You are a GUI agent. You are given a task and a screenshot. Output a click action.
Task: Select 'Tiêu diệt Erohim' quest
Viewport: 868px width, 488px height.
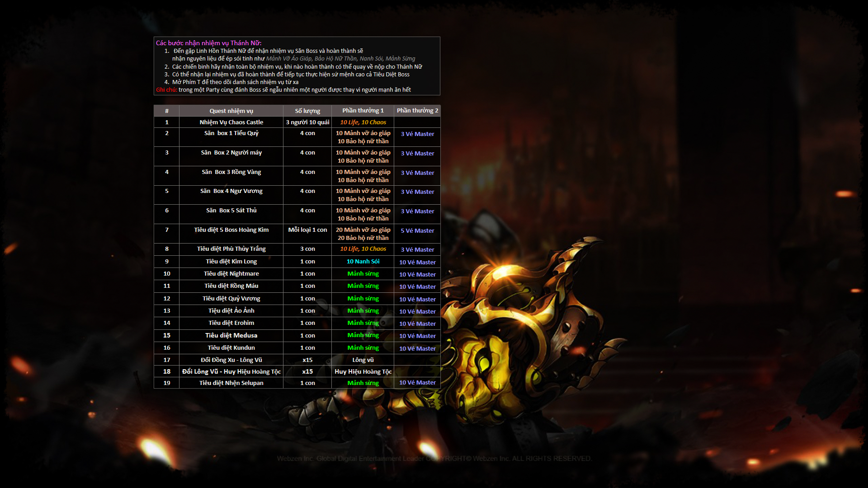(231, 323)
